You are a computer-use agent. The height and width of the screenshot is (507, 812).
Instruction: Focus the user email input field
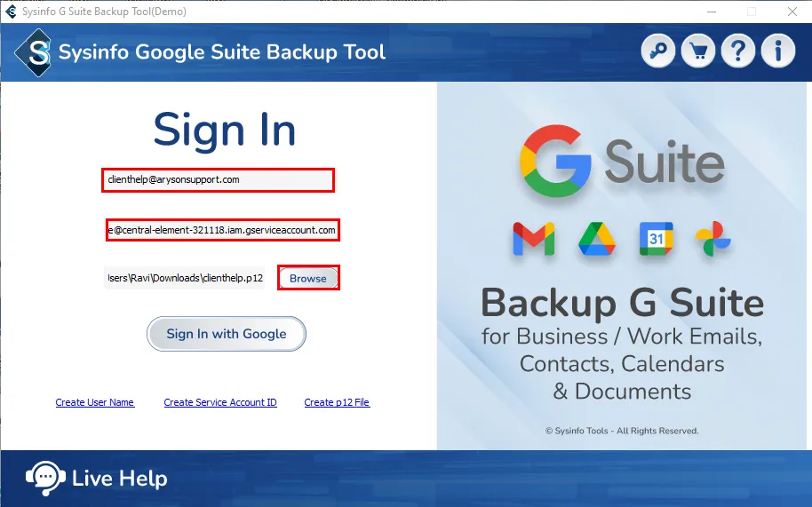(x=218, y=180)
